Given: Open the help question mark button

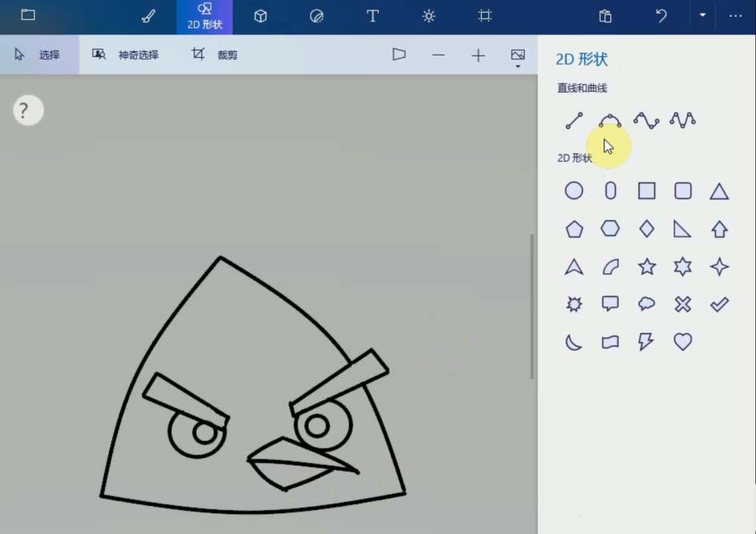Looking at the screenshot, I should (28, 110).
